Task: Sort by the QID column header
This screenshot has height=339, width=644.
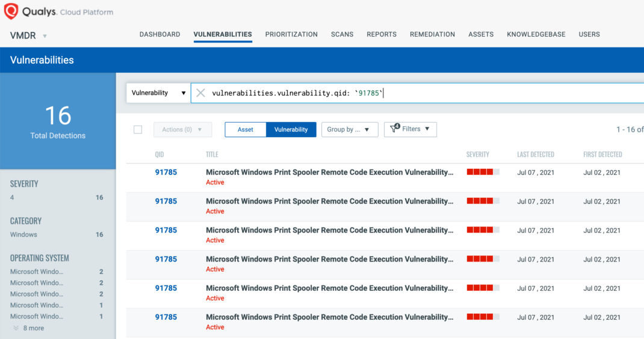Action: (159, 154)
